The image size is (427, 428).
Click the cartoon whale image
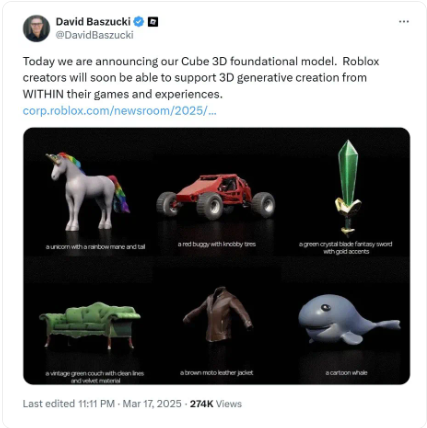click(349, 319)
